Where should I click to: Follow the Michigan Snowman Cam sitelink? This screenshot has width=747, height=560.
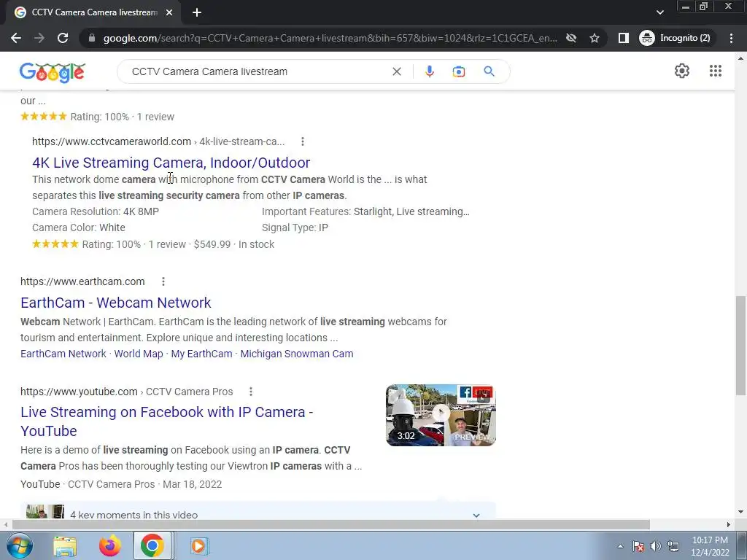[297, 354]
